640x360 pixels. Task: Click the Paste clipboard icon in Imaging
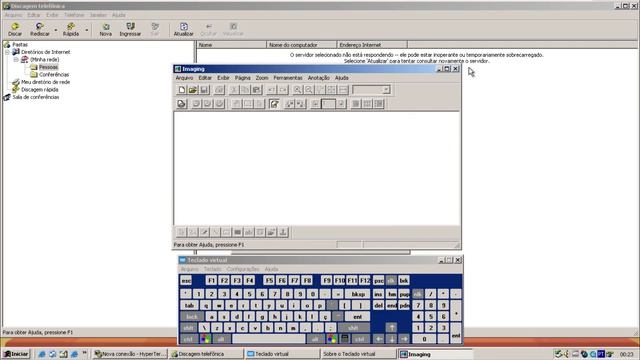(257, 90)
